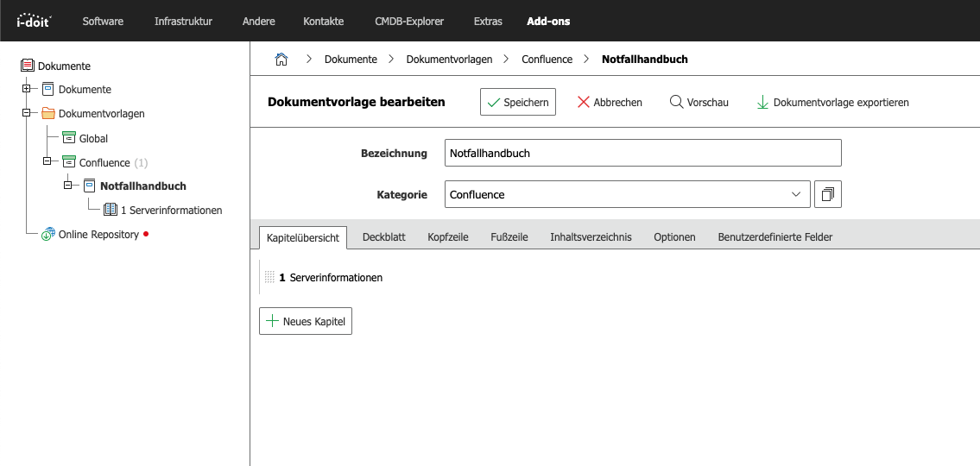
Task: Switch to the Benutzerdefinierte Felder tab
Action: click(x=775, y=237)
